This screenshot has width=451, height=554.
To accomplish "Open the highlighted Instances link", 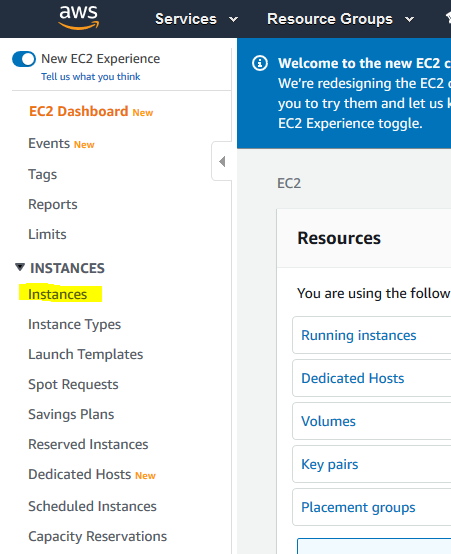I will click(x=58, y=294).
